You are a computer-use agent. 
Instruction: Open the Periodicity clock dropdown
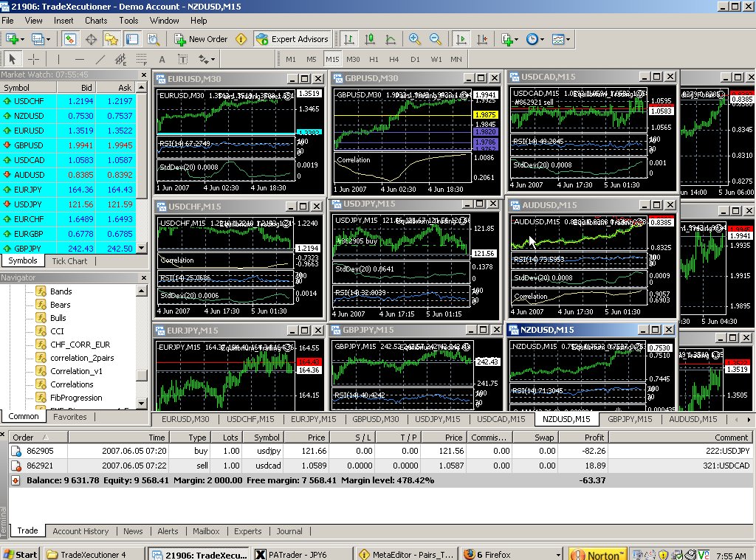[535, 39]
